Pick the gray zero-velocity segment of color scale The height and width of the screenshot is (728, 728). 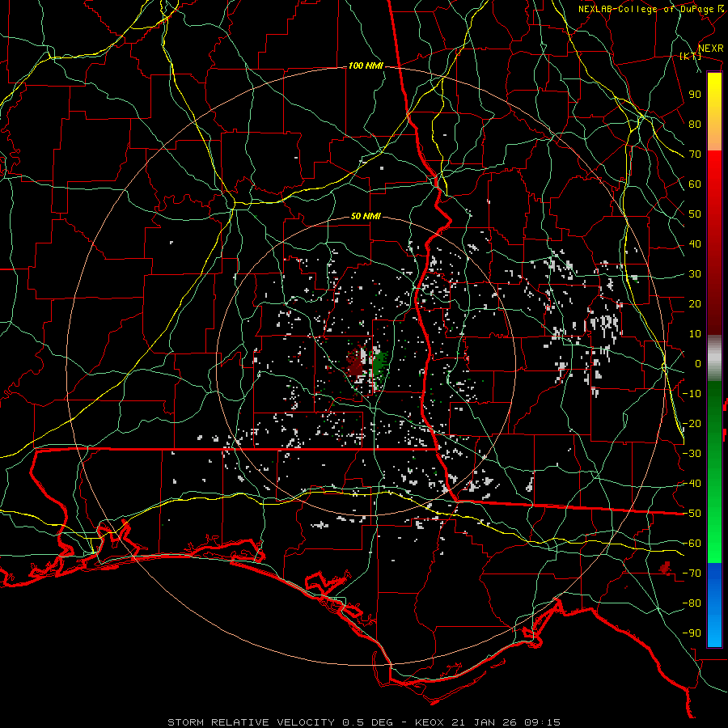pyautogui.click(x=714, y=358)
